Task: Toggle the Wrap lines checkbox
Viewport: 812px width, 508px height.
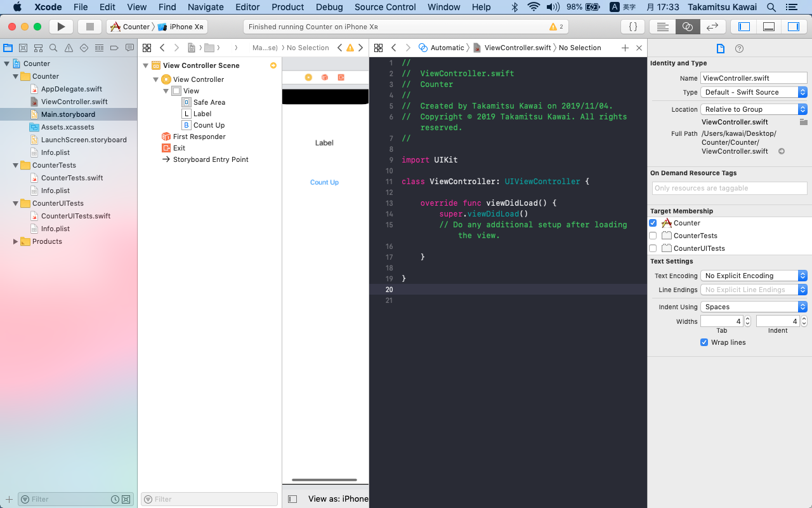Action: 704,342
